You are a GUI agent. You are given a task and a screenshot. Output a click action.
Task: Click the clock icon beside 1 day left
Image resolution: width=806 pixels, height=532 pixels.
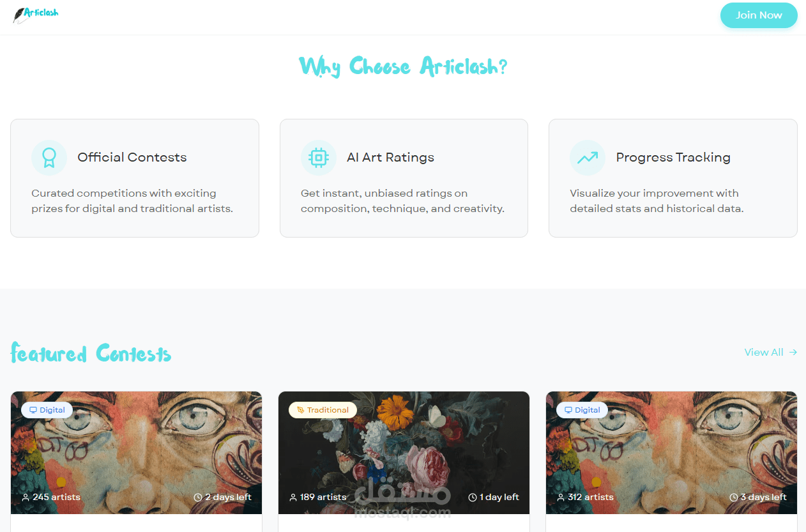coord(473,498)
